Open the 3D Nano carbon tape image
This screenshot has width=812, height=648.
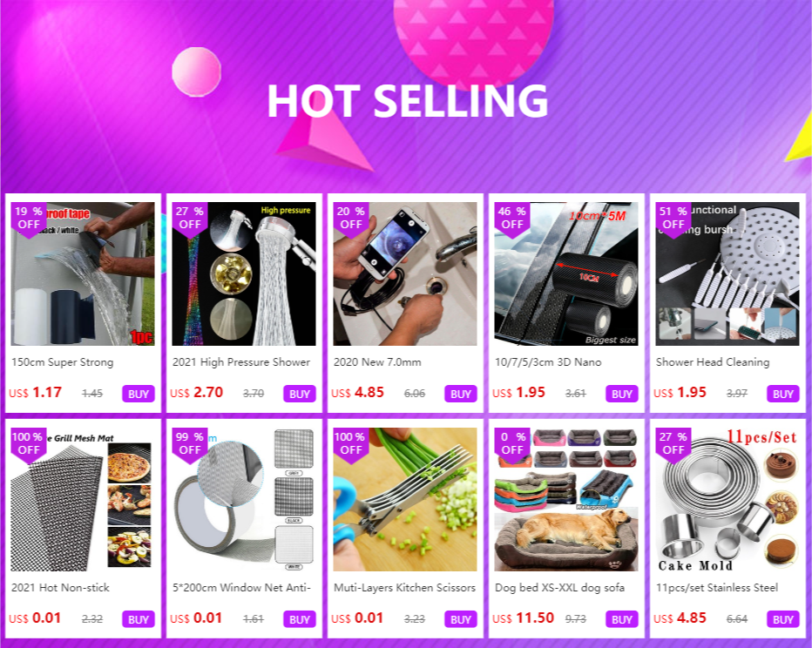click(x=566, y=273)
